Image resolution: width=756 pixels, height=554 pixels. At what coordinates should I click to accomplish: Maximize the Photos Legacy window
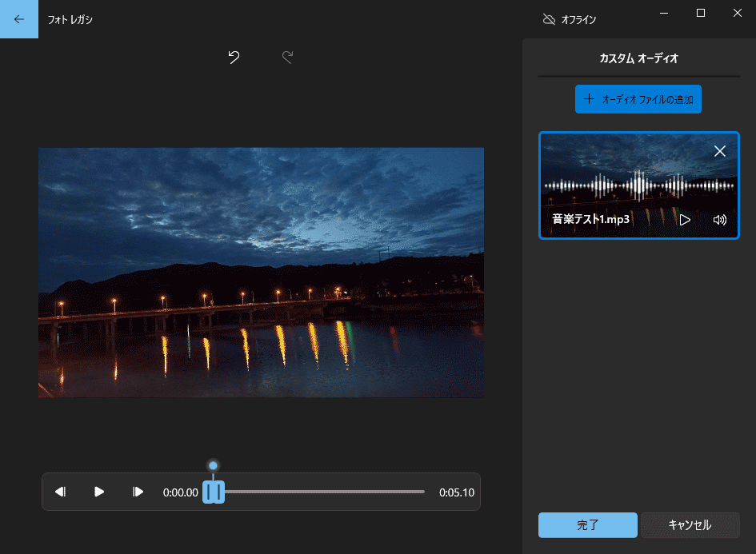700,13
